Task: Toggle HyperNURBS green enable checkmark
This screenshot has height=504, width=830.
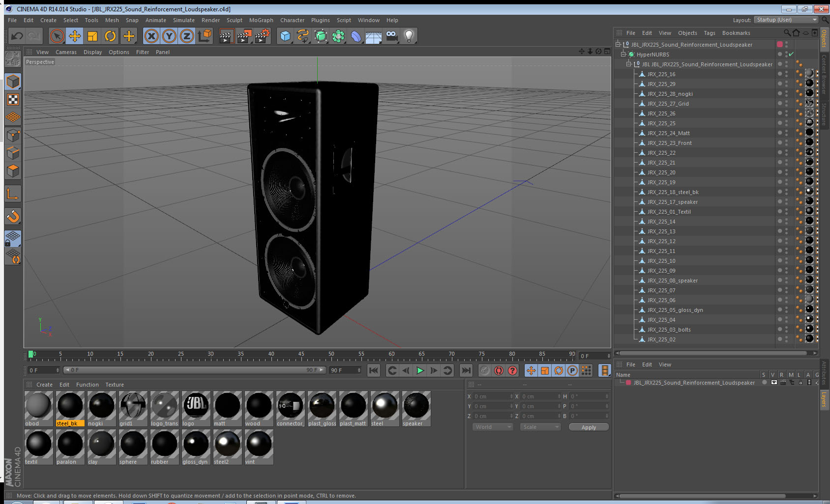Action: (x=791, y=54)
